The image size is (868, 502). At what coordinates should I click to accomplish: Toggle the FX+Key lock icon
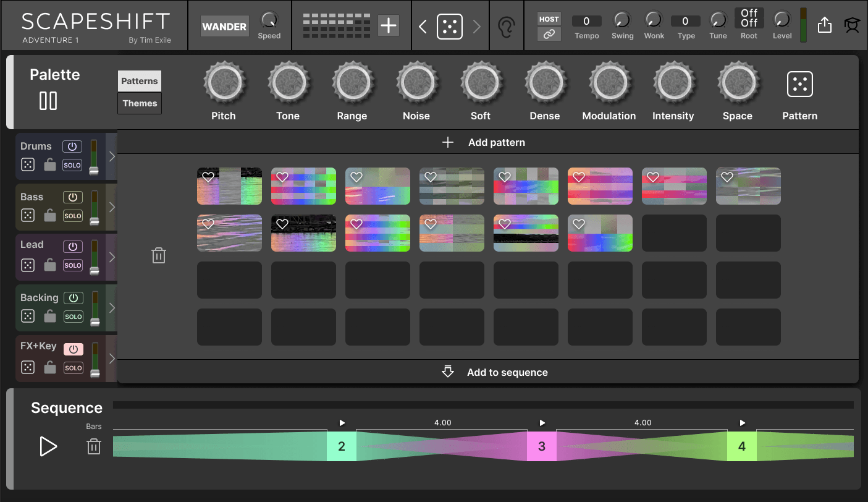coord(50,367)
